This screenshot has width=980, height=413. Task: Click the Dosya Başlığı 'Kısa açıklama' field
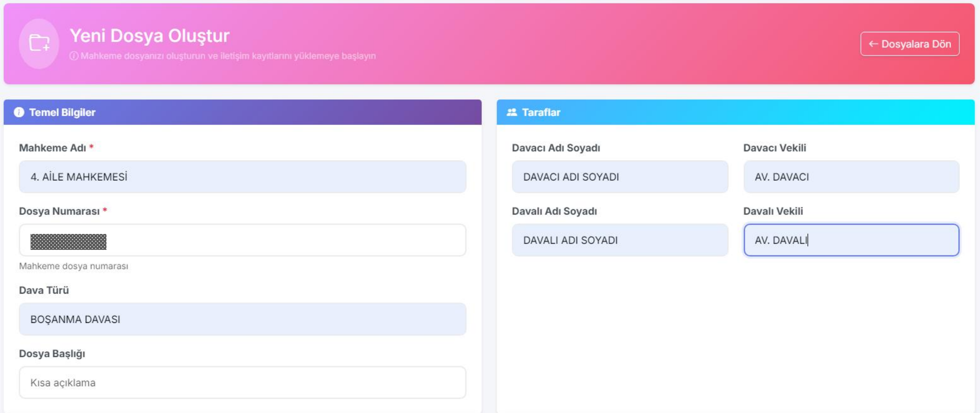pos(242,383)
